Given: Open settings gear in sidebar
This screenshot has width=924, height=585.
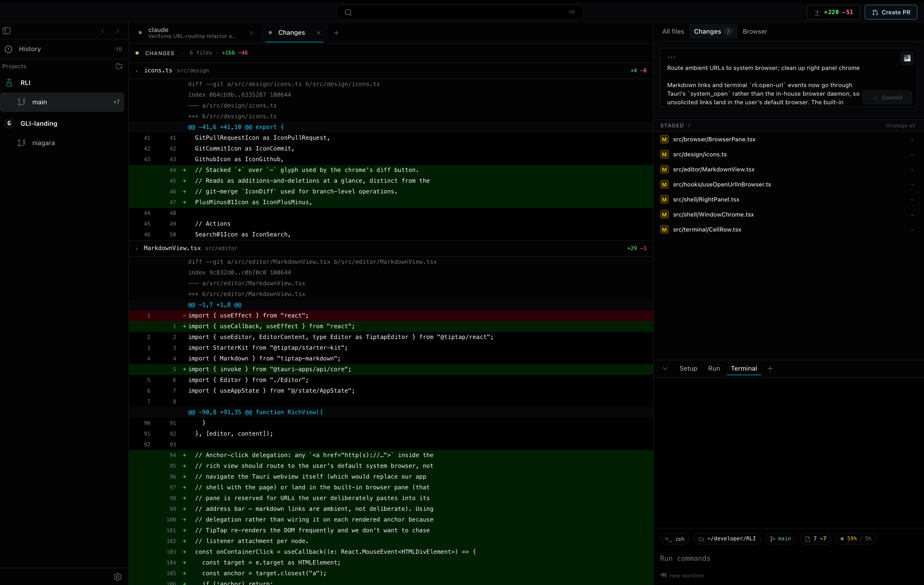Looking at the screenshot, I should tap(118, 577).
